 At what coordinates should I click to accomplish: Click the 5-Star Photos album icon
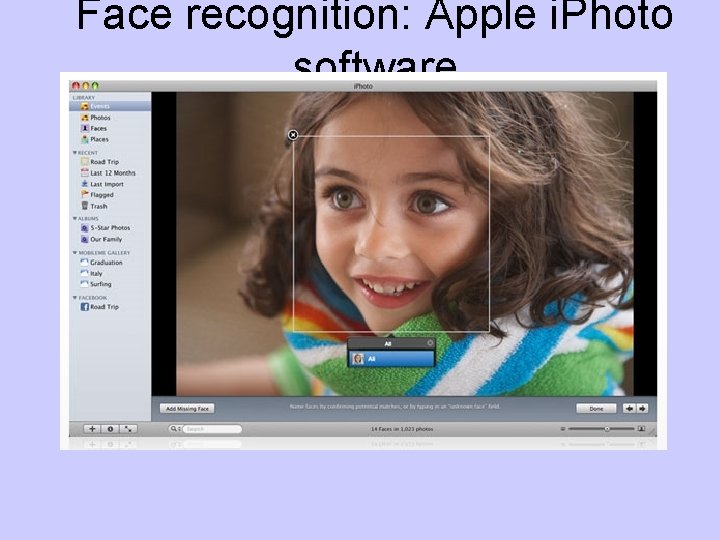point(84,228)
